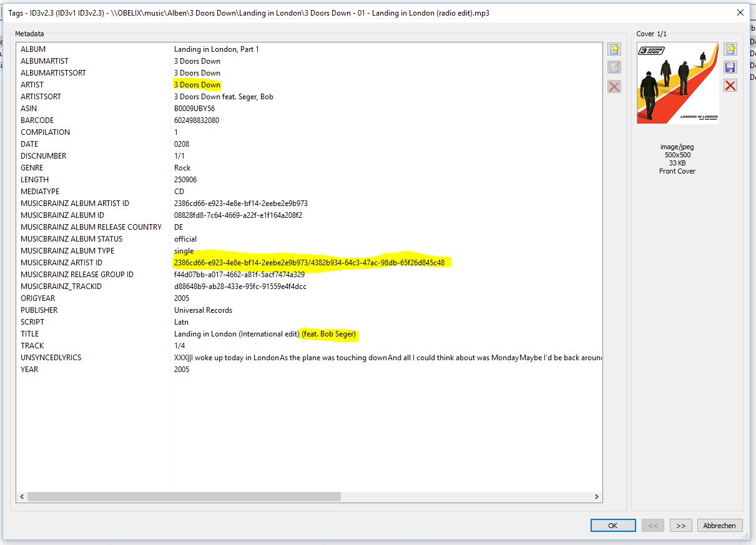The image size is (756, 545).
Task: Add a new cover image
Action: [x=730, y=49]
